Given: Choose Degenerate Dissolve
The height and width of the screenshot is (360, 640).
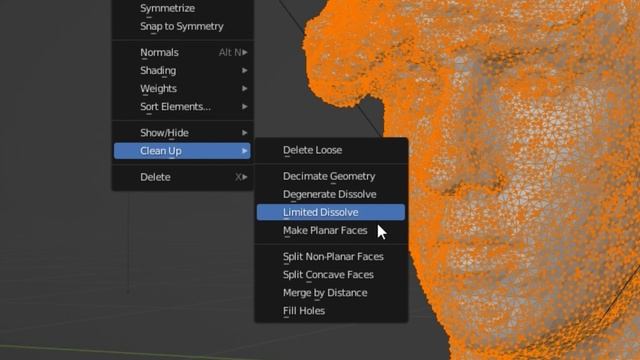Looking at the screenshot, I should (331, 194).
